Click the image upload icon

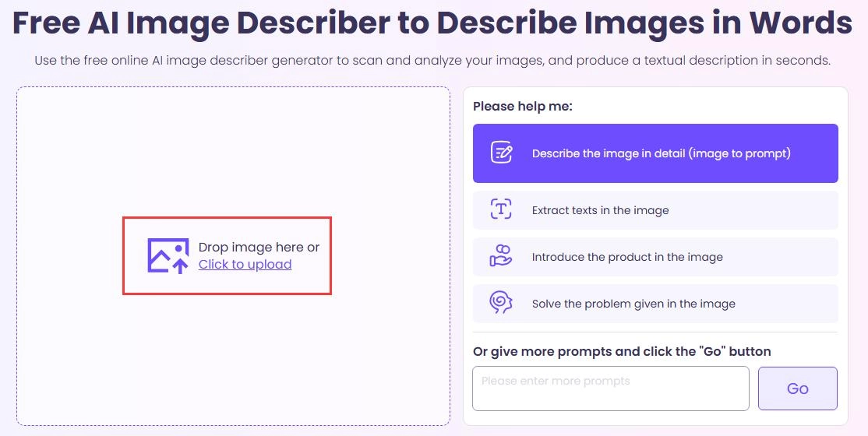point(168,255)
